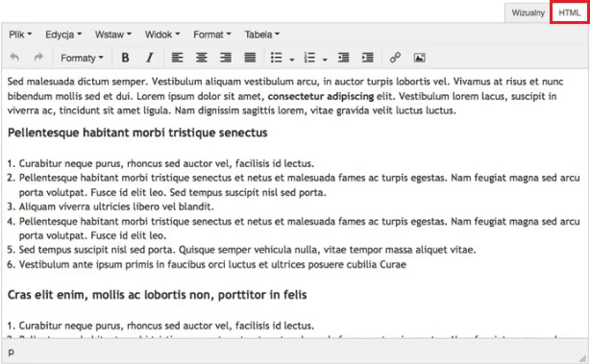Insert a numbered list
This screenshot has width=590, height=364.
[x=309, y=58]
